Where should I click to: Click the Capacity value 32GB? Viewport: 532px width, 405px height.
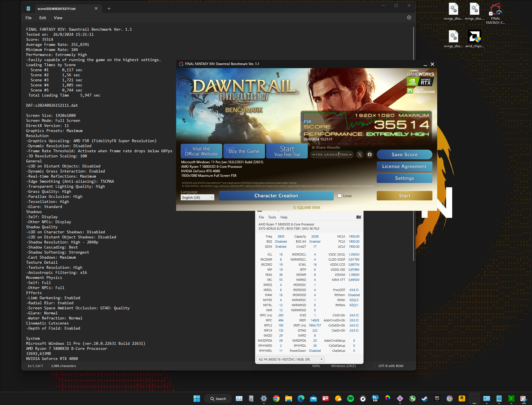coord(315,236)
